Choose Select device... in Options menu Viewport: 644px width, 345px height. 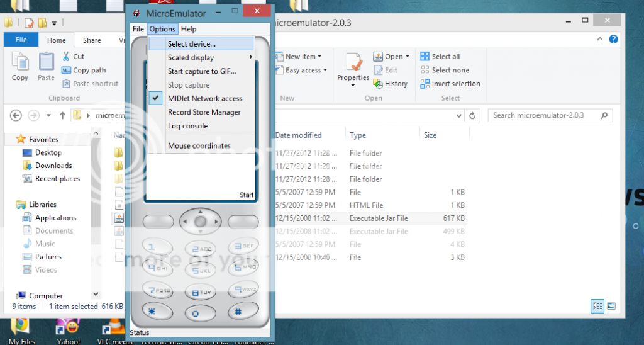[201, 43]
